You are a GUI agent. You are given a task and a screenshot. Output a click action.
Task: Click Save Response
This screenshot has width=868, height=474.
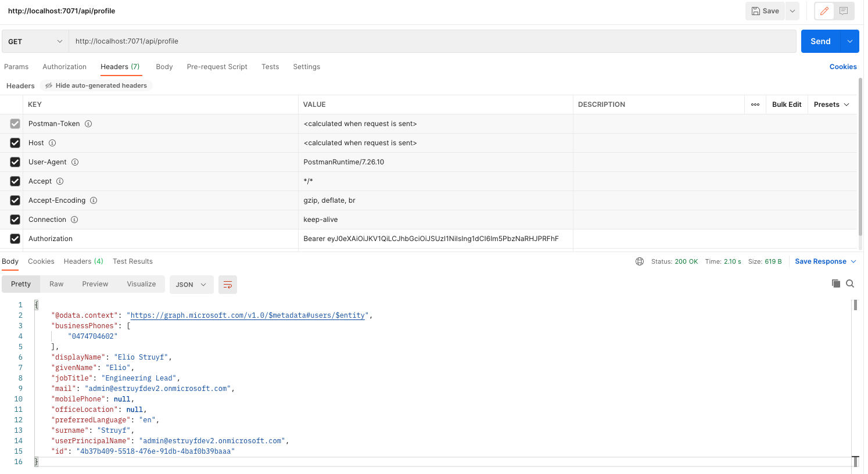[820, 261]
